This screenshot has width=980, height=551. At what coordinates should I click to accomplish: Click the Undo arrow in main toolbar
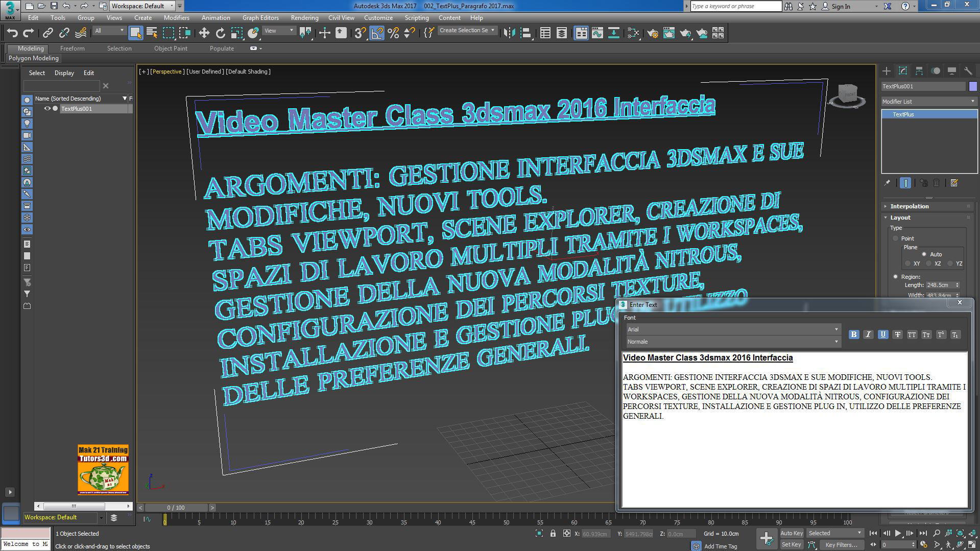point(12,33)
